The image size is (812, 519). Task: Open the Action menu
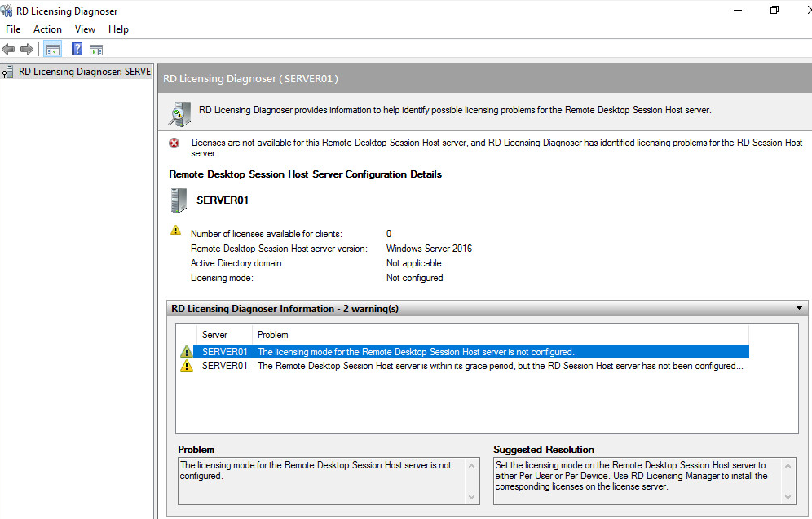click(x=47, y=29)
